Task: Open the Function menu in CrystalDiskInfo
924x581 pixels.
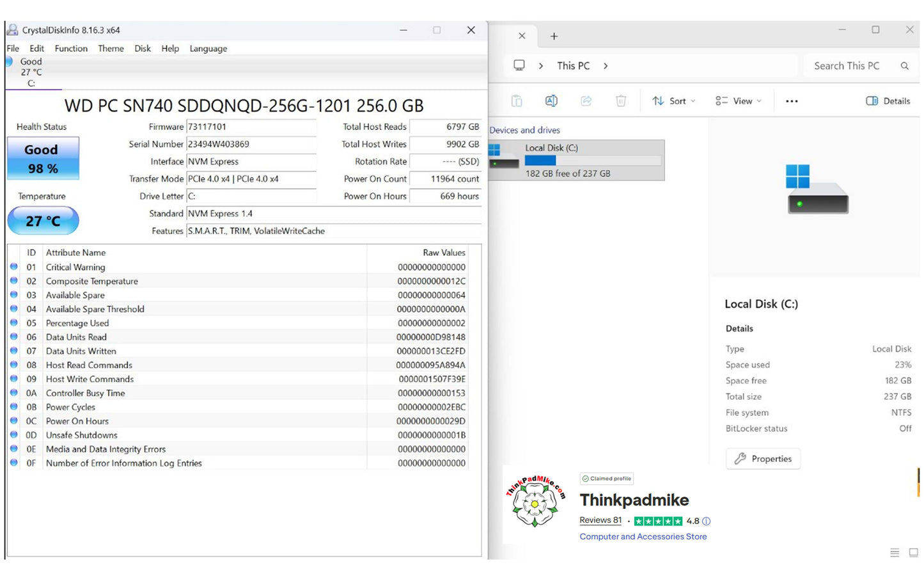Action: tap(71, 49)
